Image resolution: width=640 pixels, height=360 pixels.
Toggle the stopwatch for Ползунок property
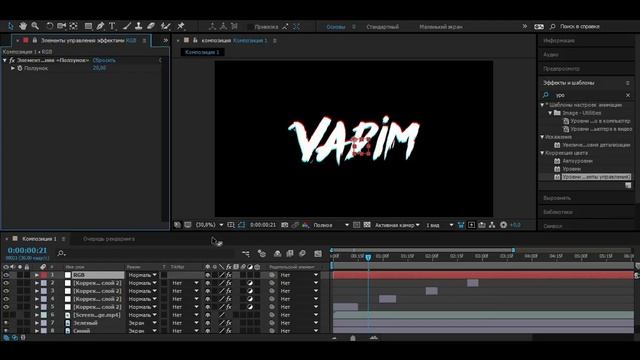click(20, 68)
